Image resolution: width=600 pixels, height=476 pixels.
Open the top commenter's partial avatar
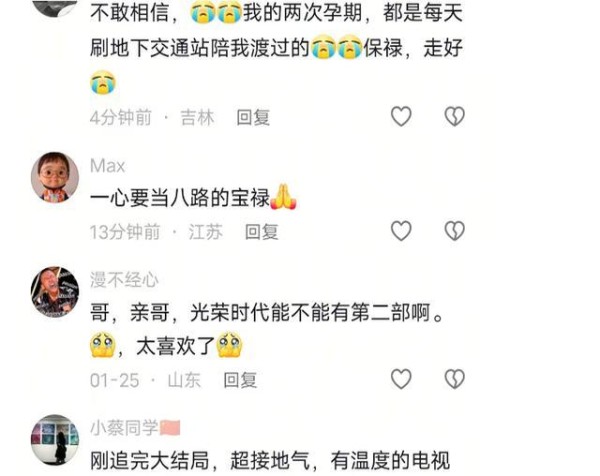tap(55, 8)
